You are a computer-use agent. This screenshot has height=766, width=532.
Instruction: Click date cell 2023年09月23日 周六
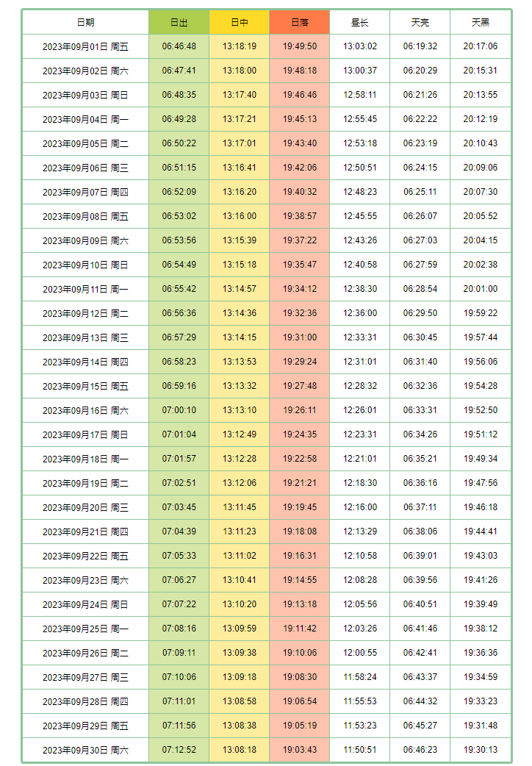click(x=85, y=581)
